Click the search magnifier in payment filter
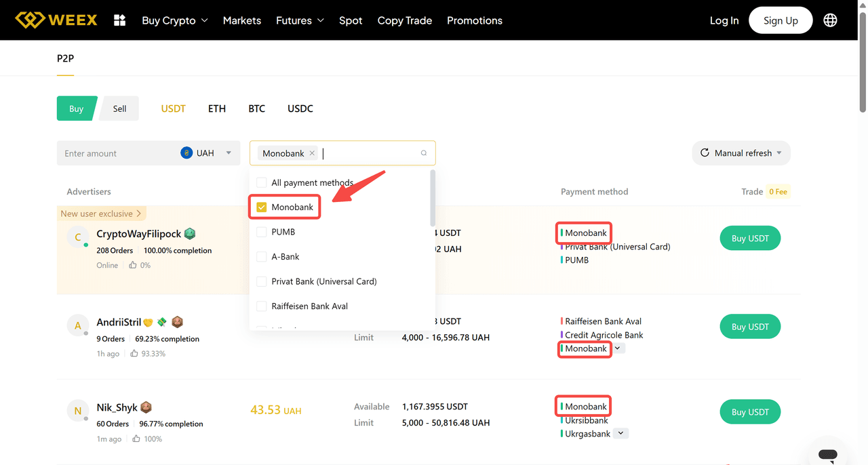Screen dimensions: 868x465 424,153
